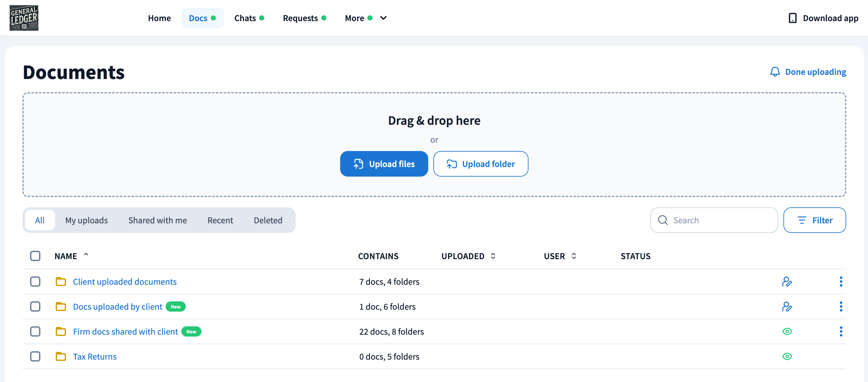Switch to Shared with me tab
Image resolution: width=868 pixels, height=382 pixels.
[x=157, y=220]
